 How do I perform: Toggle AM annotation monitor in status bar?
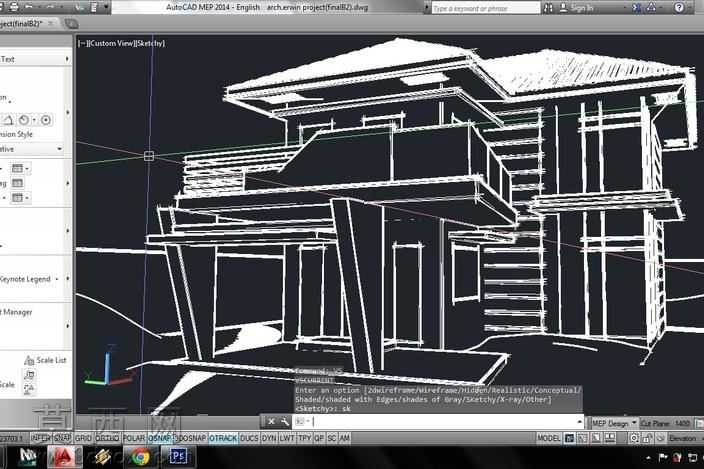[344, 438]
